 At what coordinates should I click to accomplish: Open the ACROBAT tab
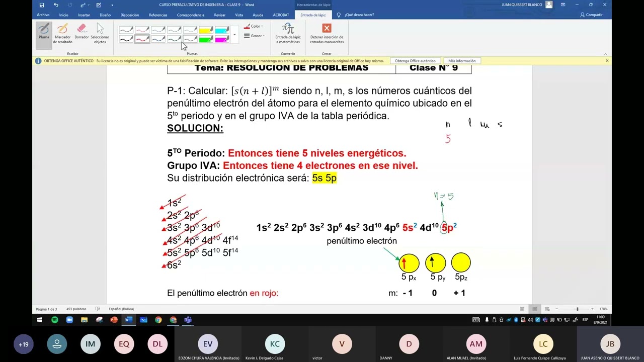[x=281, y=15]
